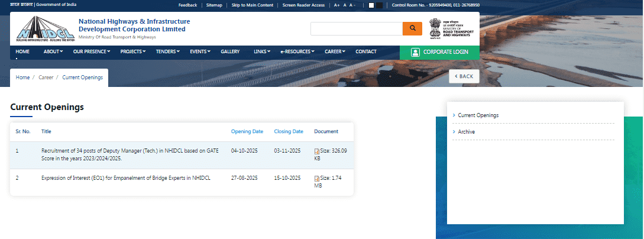The height and width of the screenshot is (239, 644).
Task: Reset to normal font size A
Action: [345, 5]
